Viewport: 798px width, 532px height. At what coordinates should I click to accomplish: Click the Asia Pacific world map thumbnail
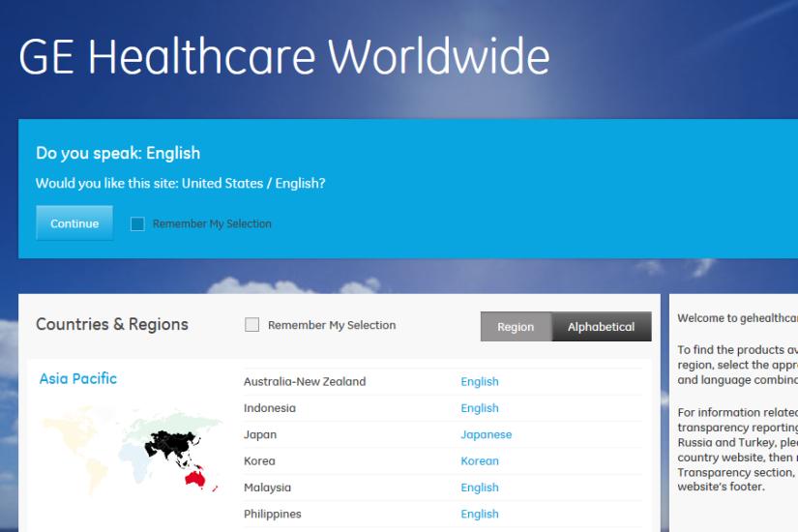[132, 450]
